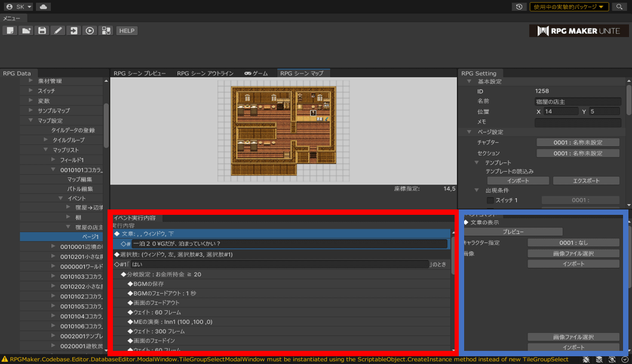Click the save floppy disk icon
Screen dimensions: 632x364
[x=42, y=30]
